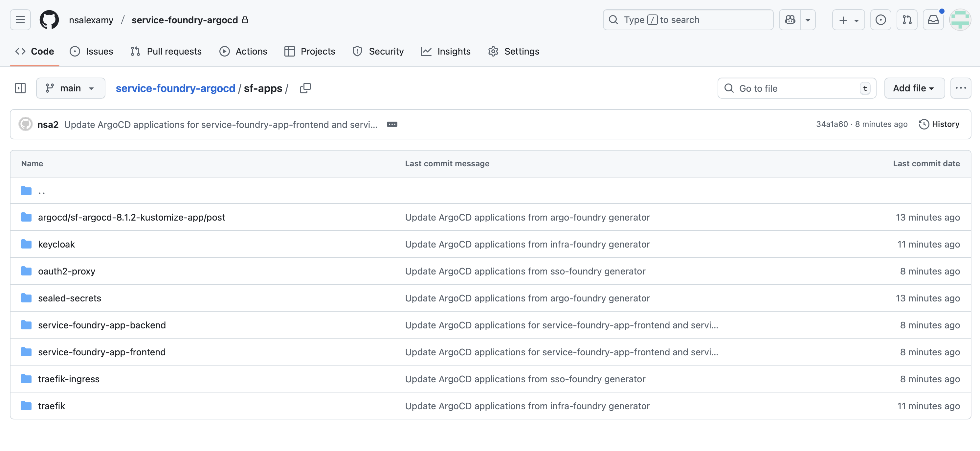Image resolution: width=980 pixels, height=451 pixels.
Task: Expand the Copilot dropdown arrow
Action: pos(808,20)
